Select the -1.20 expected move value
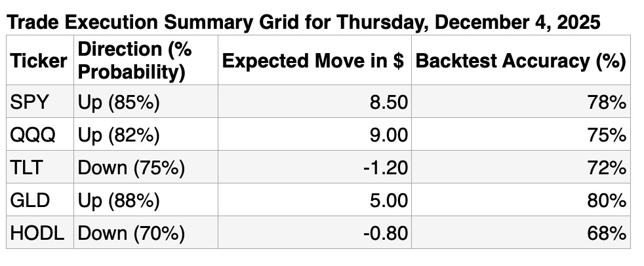The height and width of the screenshot is (266, 644). (x=386, y=168)
